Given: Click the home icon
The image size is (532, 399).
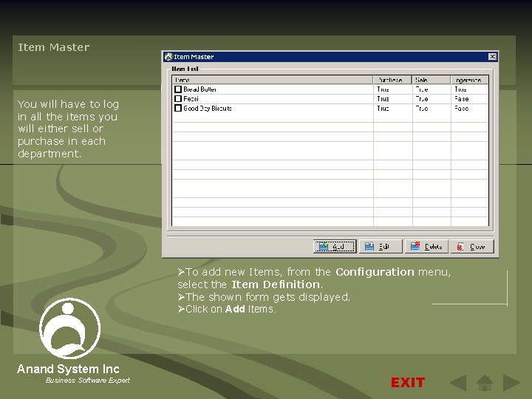Looking at the screenshot, I should pyautogui.click(x=485, y=383).
